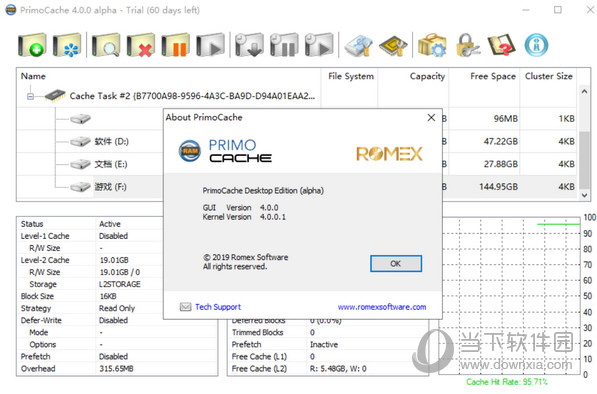Maximize the PrimoCache window
The image size is (597, 394).
[x=557, y=10]
